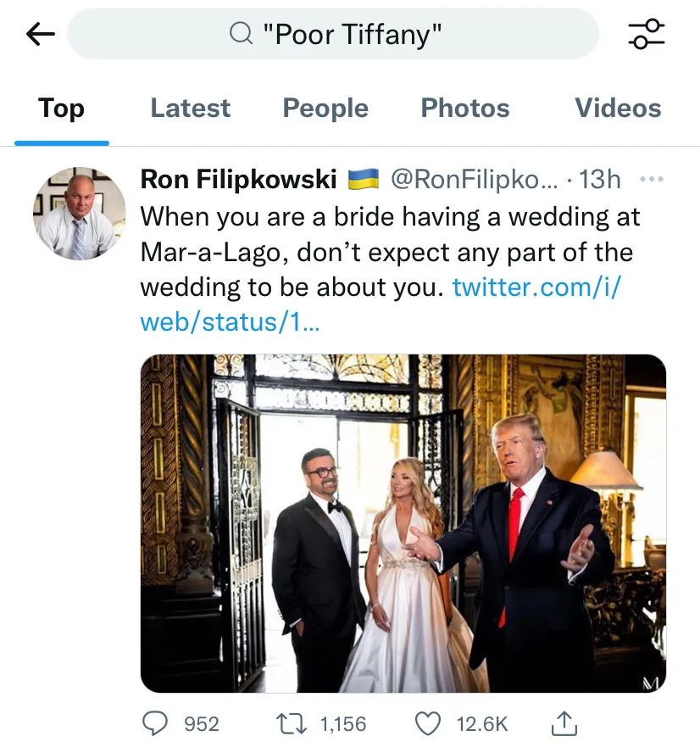The height and width of the screenshot is (753, 700).
Task: Reply to Ron Filipkowski's tweet
Action: click(156, 723)
